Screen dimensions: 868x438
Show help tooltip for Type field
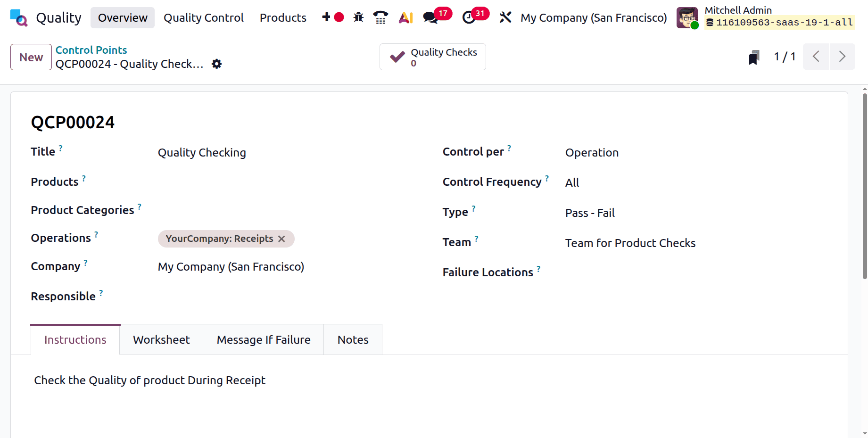[474, 208]
